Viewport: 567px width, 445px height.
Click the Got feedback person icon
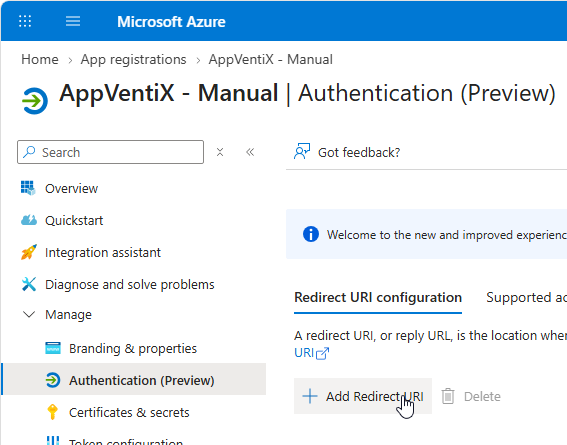(x=302, y=151)
